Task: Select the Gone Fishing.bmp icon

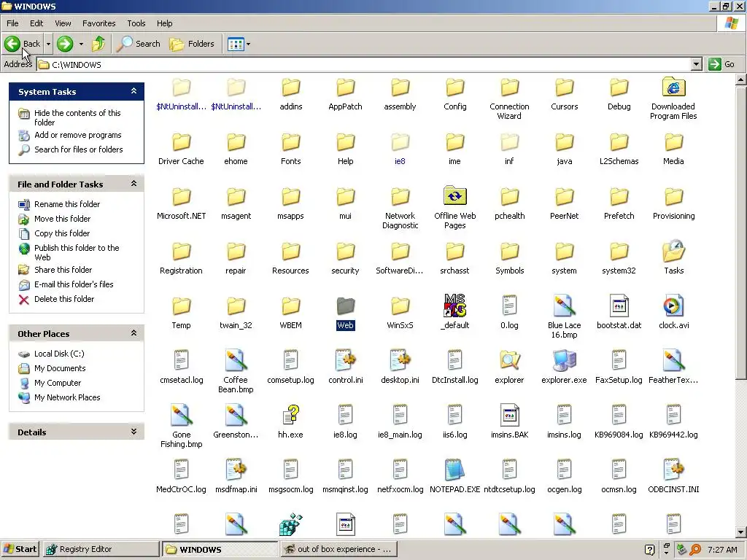Action: pos(181,415)
